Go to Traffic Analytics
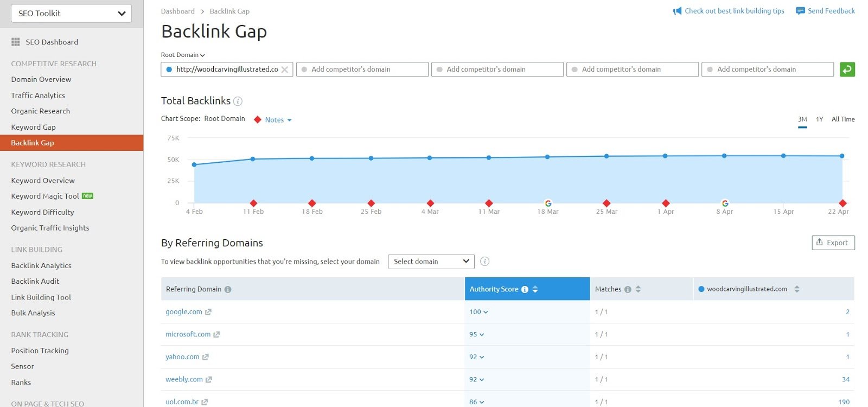 click(38, 95)
